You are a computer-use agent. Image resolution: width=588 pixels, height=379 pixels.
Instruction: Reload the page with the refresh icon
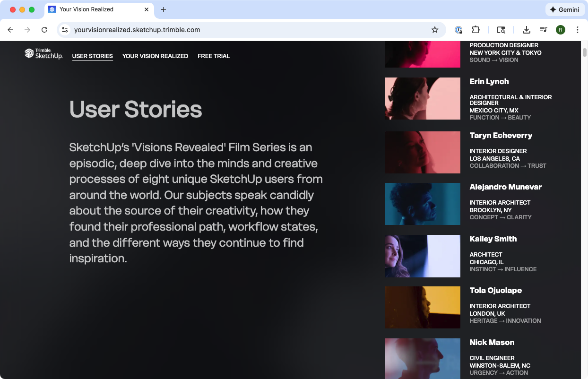pyautogui.click(x=44, y=30)
